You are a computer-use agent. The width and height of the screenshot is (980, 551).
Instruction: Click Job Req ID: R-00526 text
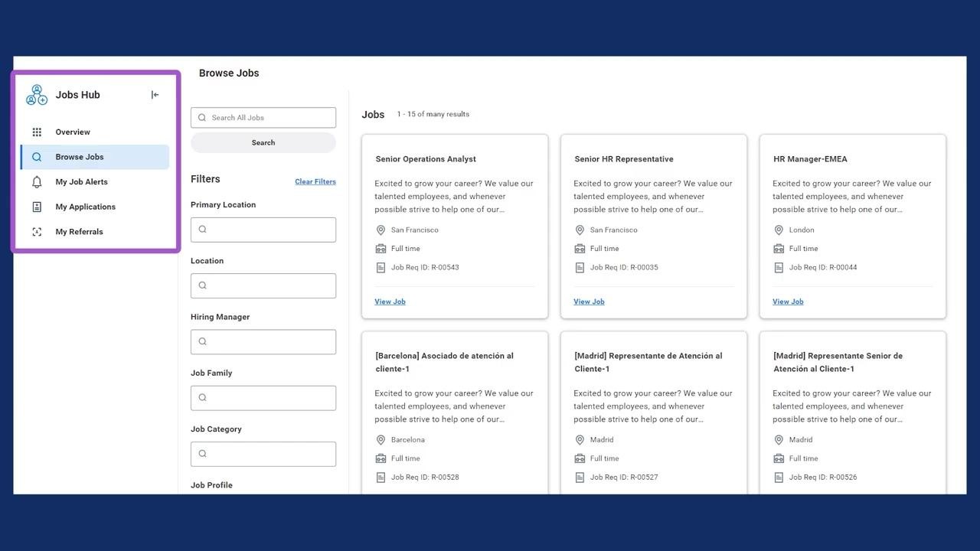[x=823, y=478]
